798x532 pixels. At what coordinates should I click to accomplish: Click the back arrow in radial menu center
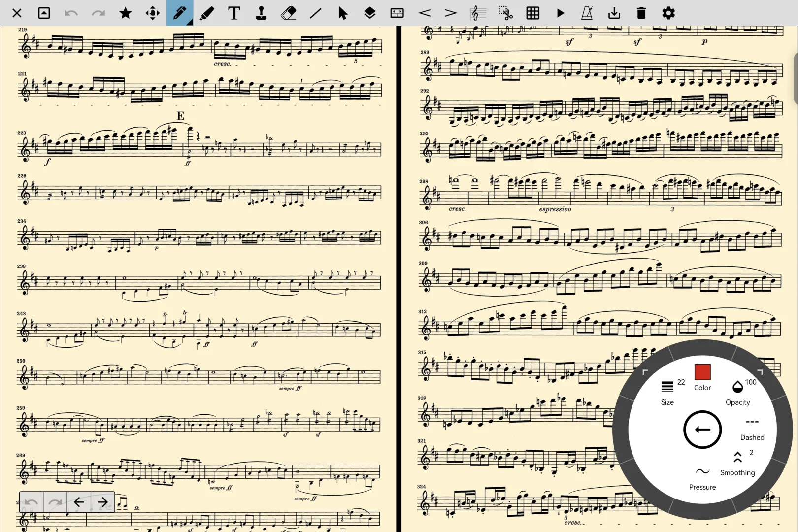point(702,430)
